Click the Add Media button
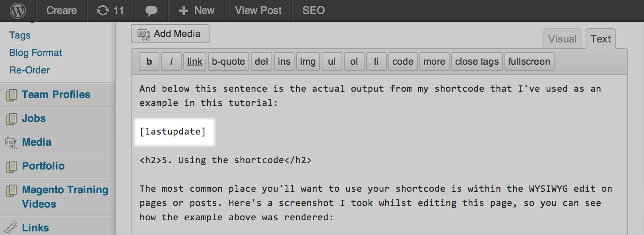Screen dimensions: 644x235 (170, 34)
